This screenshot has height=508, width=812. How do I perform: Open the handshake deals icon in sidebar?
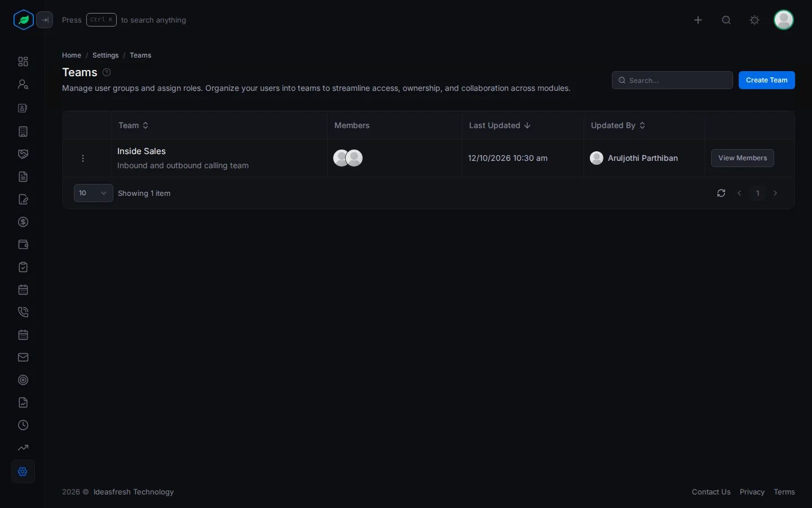pyautogui.click(x=23, y=154)
